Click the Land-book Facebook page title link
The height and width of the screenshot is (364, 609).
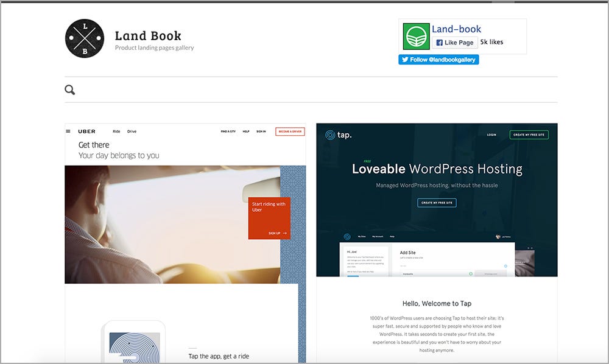pos(456,29)
